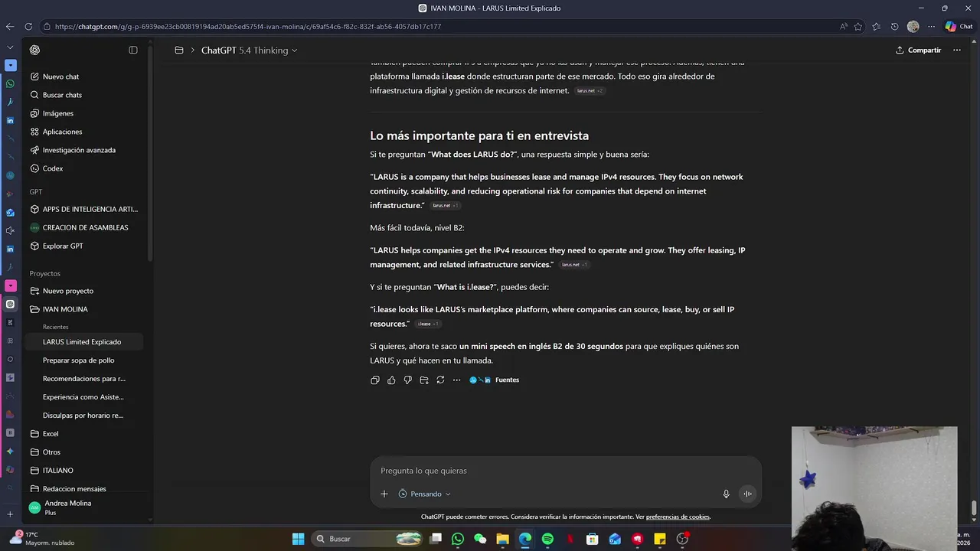The image size is (980, 551).
Task: Start voice mode with the waveform button
Action: pos(747,494)
